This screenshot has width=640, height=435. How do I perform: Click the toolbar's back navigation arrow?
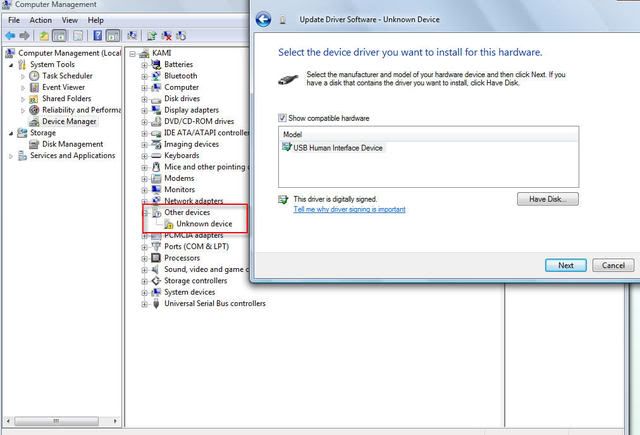pyautogui.click(x=12, y=36)
